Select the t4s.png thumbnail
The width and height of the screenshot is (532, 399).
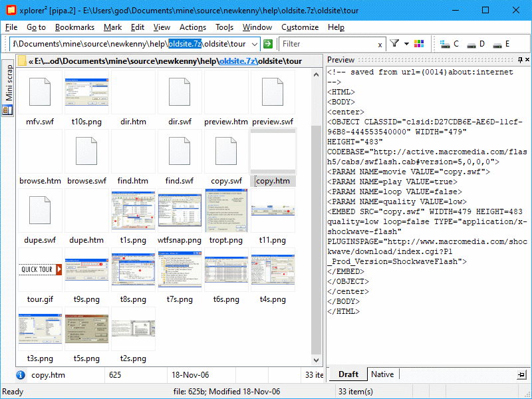273,269
